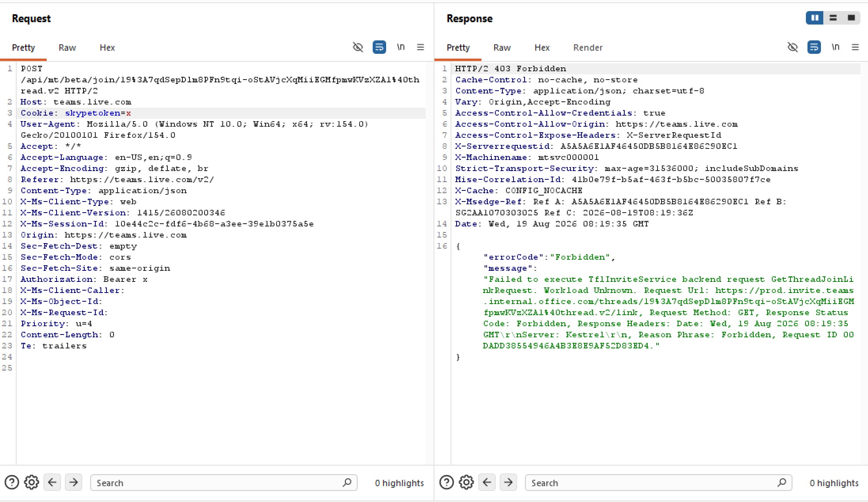868x502 pixels.
Task: Toggle show newlines (\n) in Request panel
Action: point(400,47)
